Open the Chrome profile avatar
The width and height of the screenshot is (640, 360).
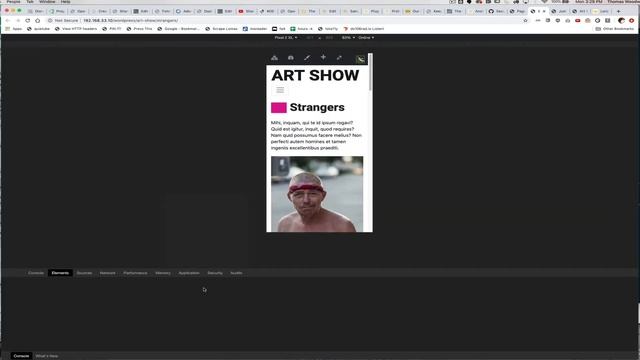pos(621,20)
